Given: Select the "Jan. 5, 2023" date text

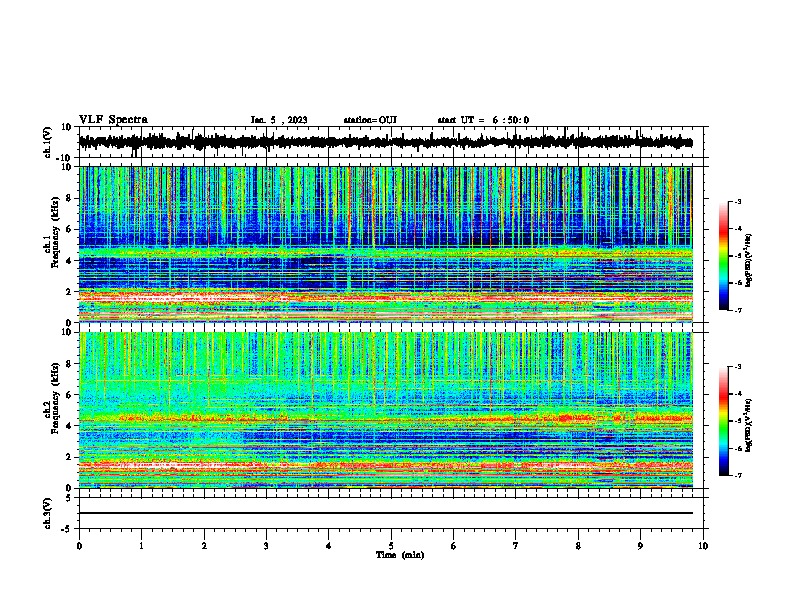Looking at the screenshot, I should pyautogui.click(x=279, y=120).
